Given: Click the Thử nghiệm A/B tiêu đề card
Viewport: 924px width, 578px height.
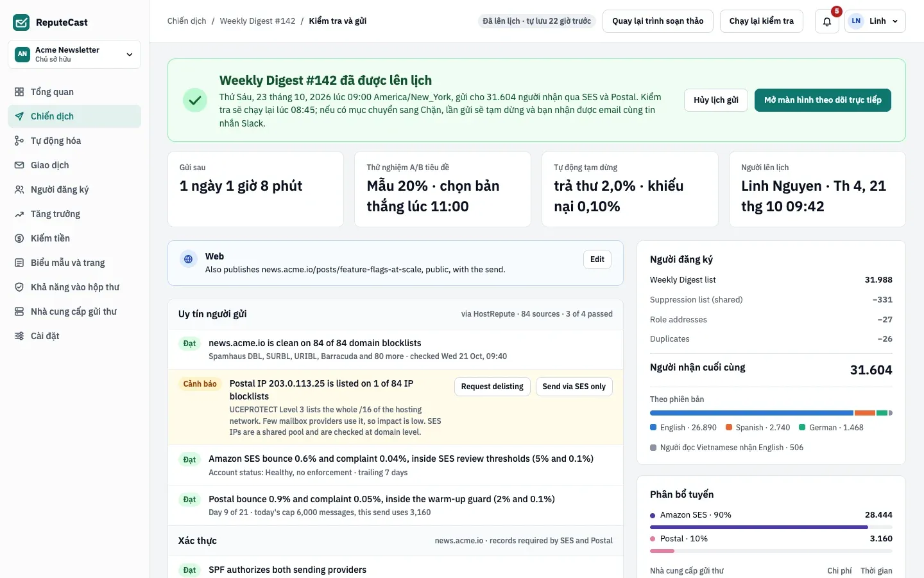Looking at the screenshot, I should (443, 189).
